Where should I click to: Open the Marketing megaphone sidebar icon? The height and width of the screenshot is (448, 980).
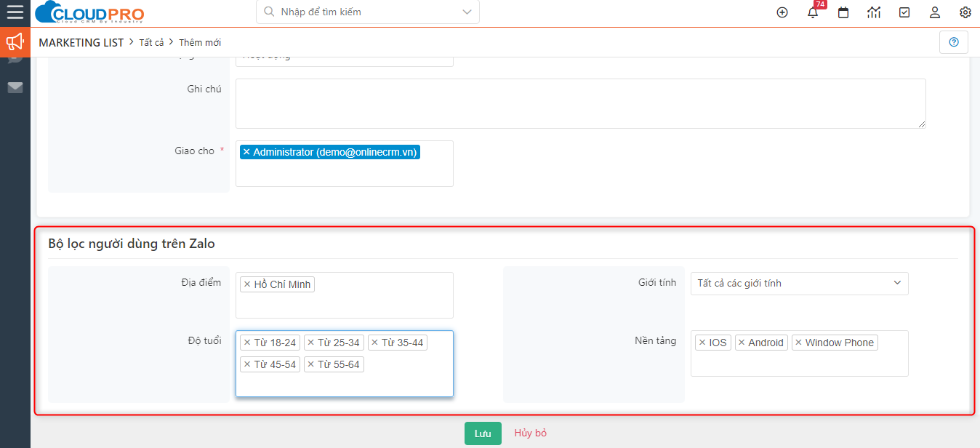point(15,42)
